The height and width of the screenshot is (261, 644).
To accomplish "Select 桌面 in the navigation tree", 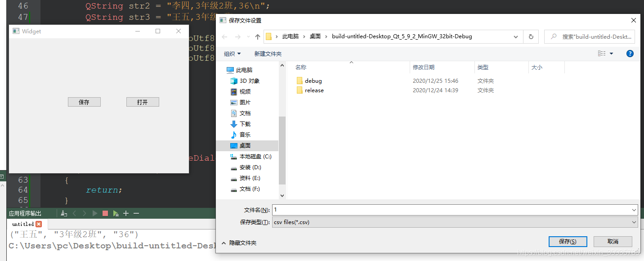I will pos(247,146).
